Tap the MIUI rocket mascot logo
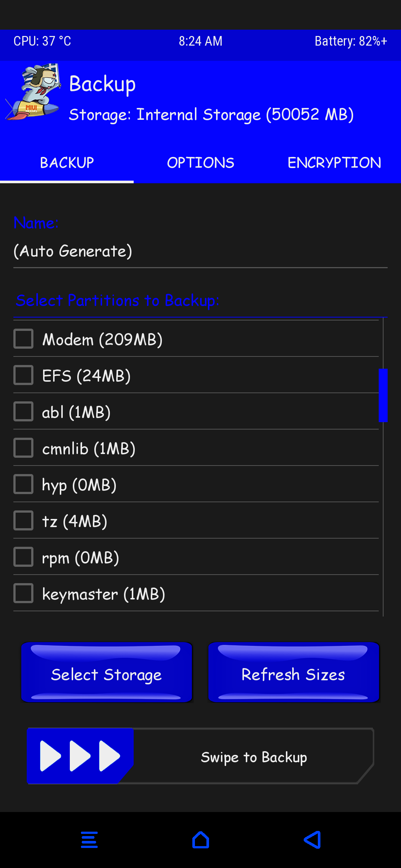Viewport: 401px width, 868px height. pyautogui.click(x=34, y=92)
